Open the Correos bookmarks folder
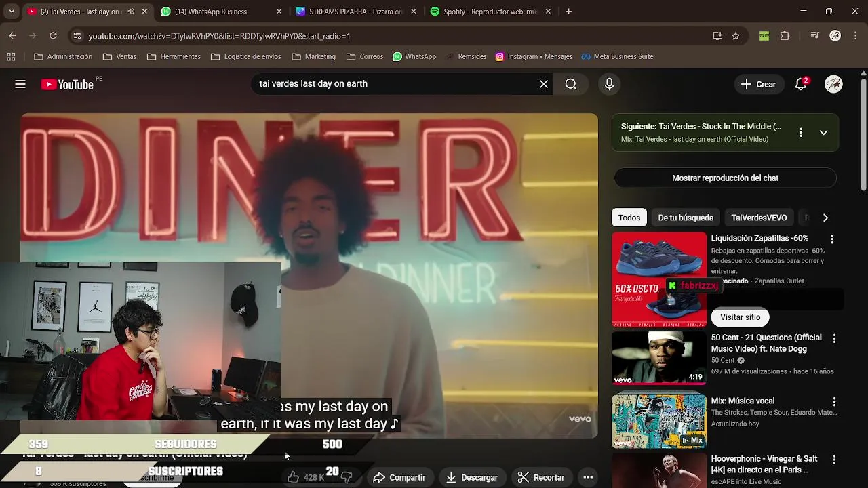Screen dimensions: 868x488 point(365,56)
